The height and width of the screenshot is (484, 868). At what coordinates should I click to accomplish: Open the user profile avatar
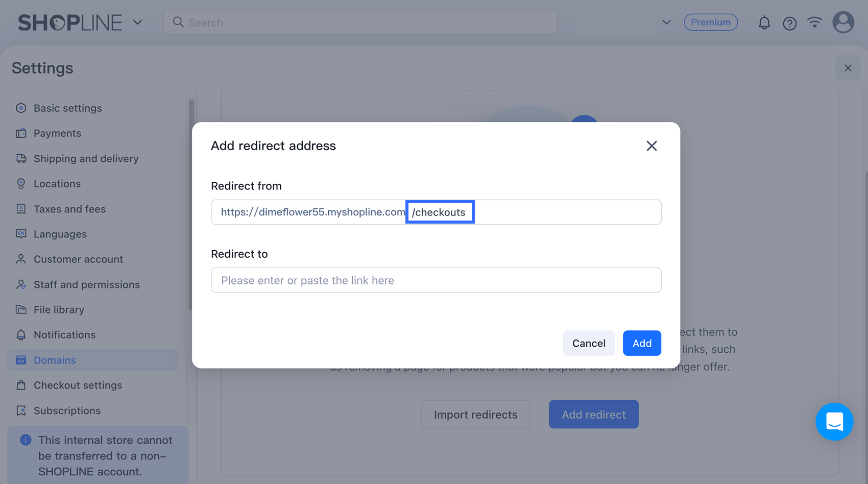click(843, 22)
